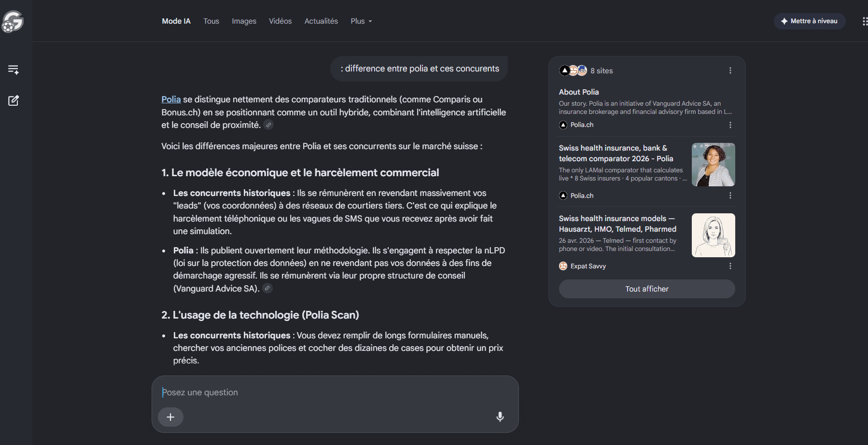The height and width of the screenshot is (445, 868).
Task: Click source link icon after 'proximité'
Action: click(269, 125)
